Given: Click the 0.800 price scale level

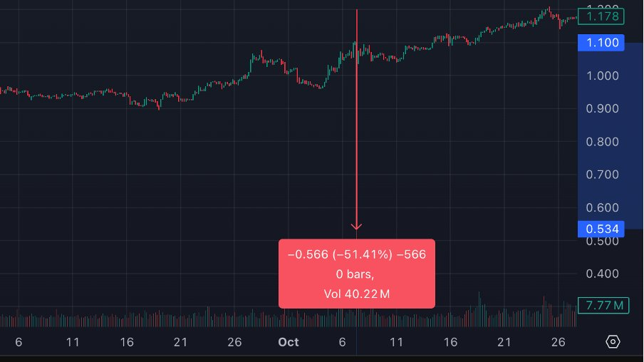Looking at the screenshot, I should [x=601, y=142].
